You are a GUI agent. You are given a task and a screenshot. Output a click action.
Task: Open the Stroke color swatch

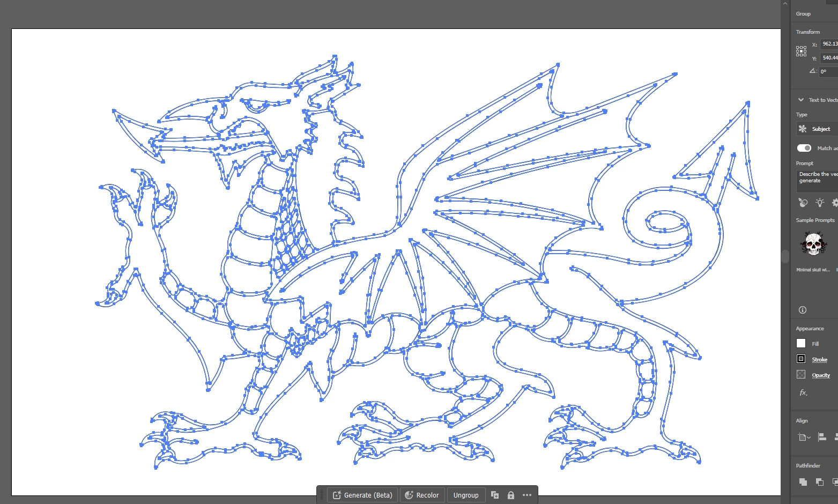(x=801, y=359)
